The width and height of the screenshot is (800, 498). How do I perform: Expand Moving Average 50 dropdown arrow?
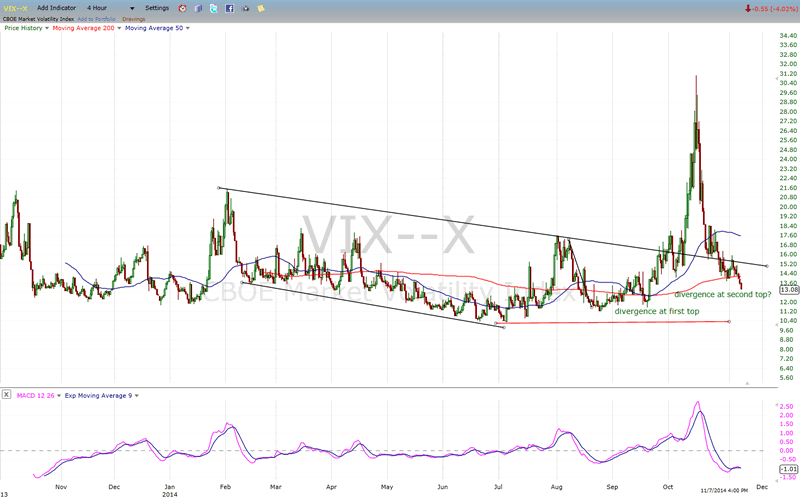pos(188,28)
